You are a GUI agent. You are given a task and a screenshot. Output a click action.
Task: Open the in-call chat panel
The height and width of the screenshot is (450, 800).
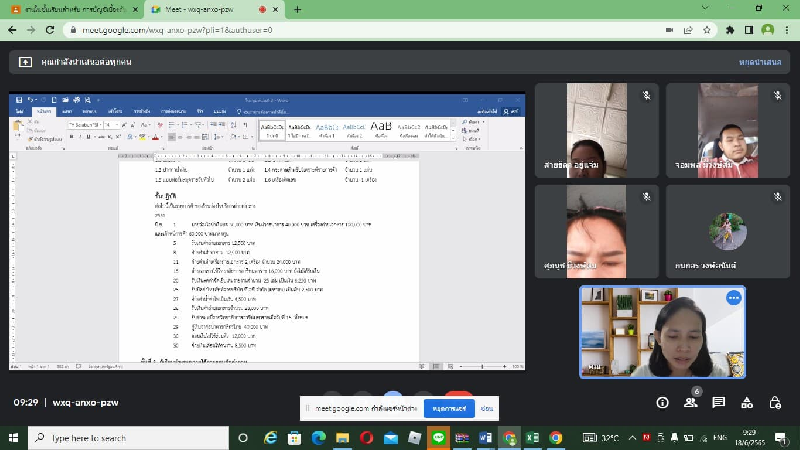tap(718, 403)
